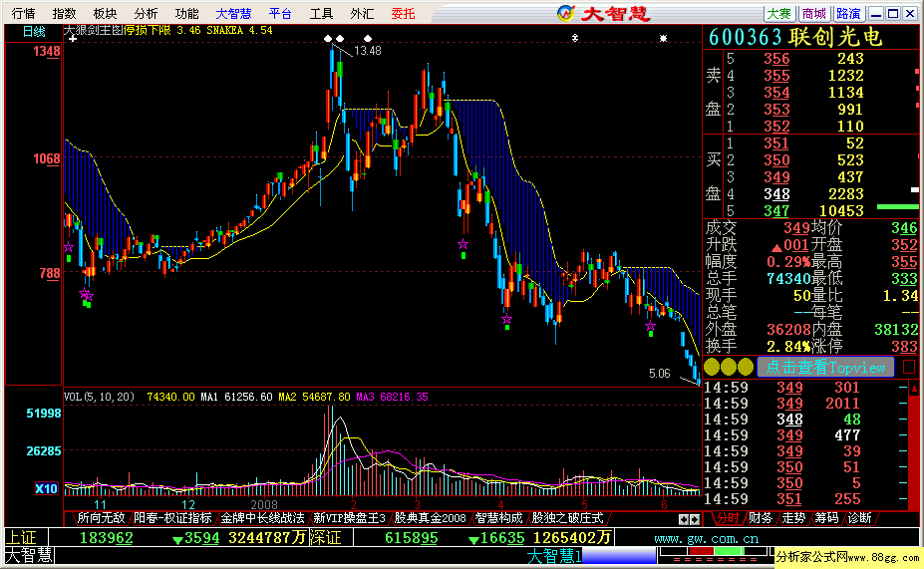Click the 大赛 button in title bar

click(x=779, y=14)
